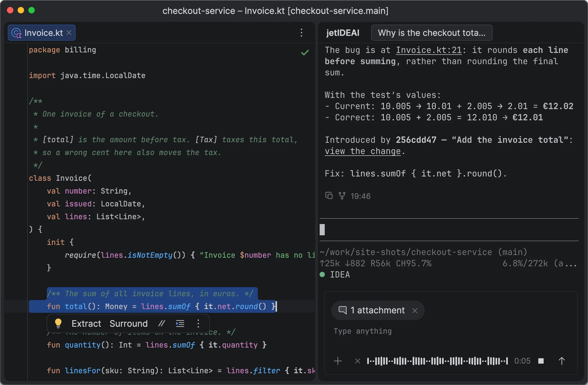Toggle line comment on selection

pos(161,324)
